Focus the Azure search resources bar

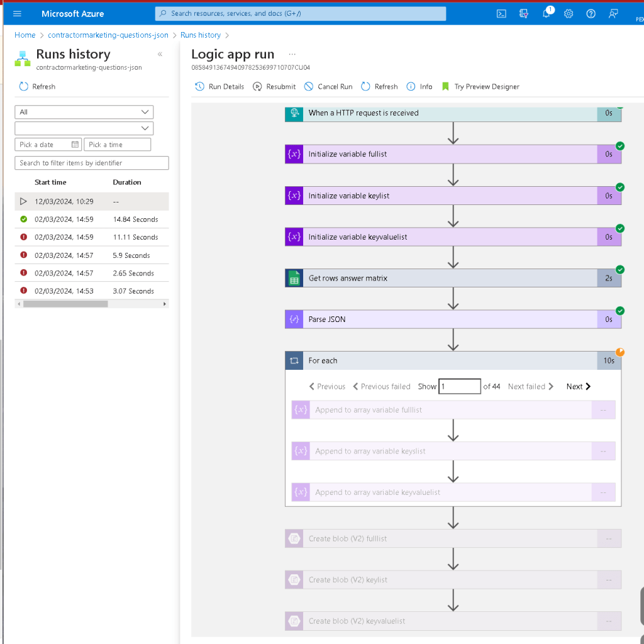pyautogui.click(x=301, y=14)
